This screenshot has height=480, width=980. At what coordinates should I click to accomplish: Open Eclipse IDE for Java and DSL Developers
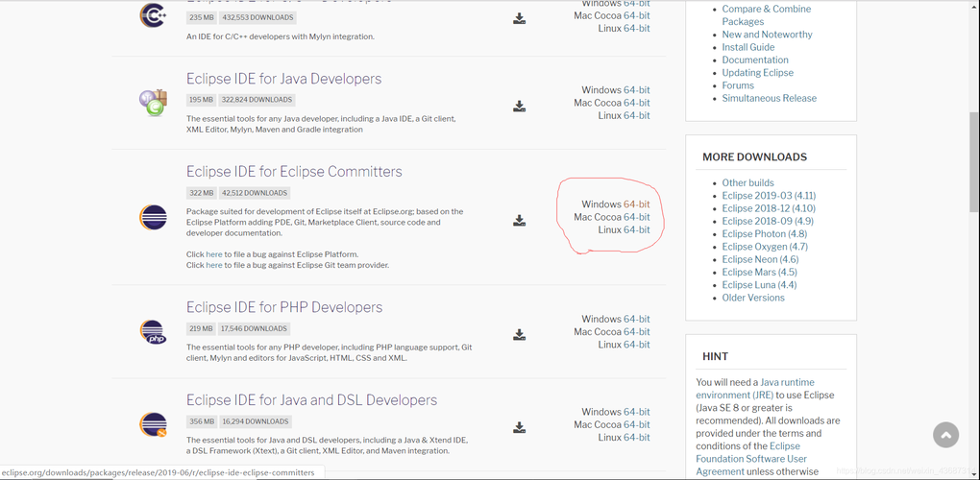tap(312, 400)
